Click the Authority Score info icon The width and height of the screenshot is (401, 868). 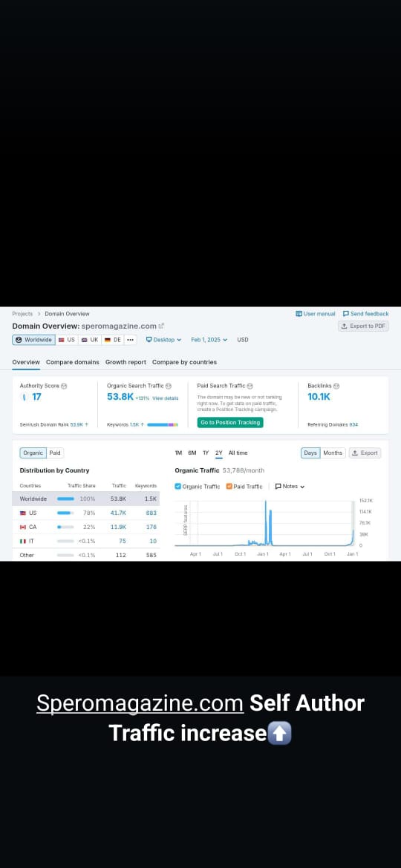65,386
